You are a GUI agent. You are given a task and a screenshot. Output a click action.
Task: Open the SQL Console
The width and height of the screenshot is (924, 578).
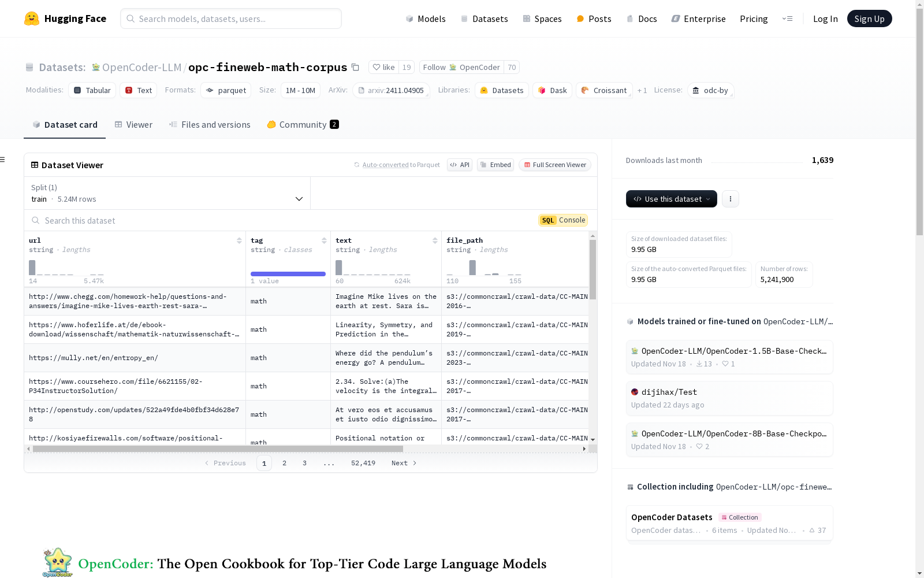[x=563, y=220]
